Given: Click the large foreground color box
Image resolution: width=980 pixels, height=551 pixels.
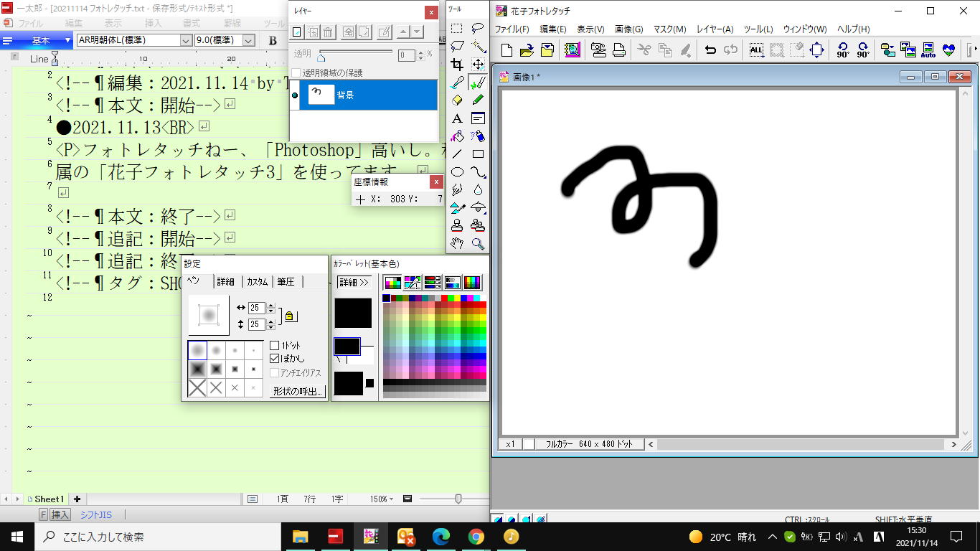Looking at the screenshot, I should (353, 313).
